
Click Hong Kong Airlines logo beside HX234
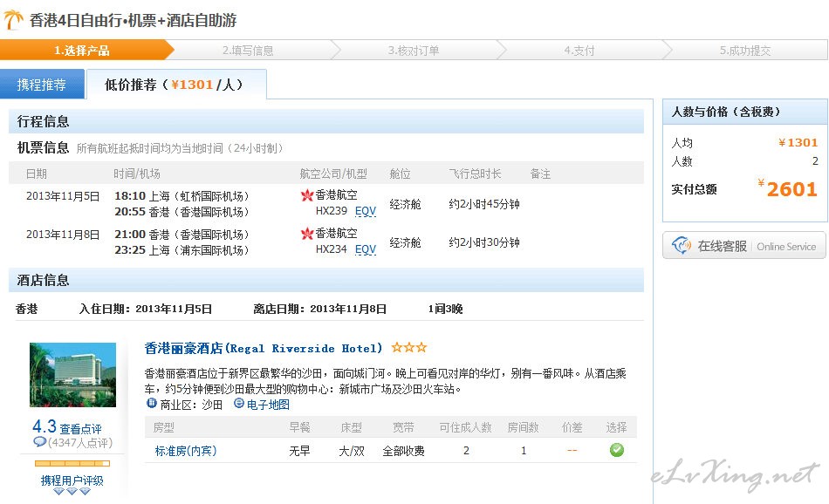pyautogui.click(x=307, y=234)
